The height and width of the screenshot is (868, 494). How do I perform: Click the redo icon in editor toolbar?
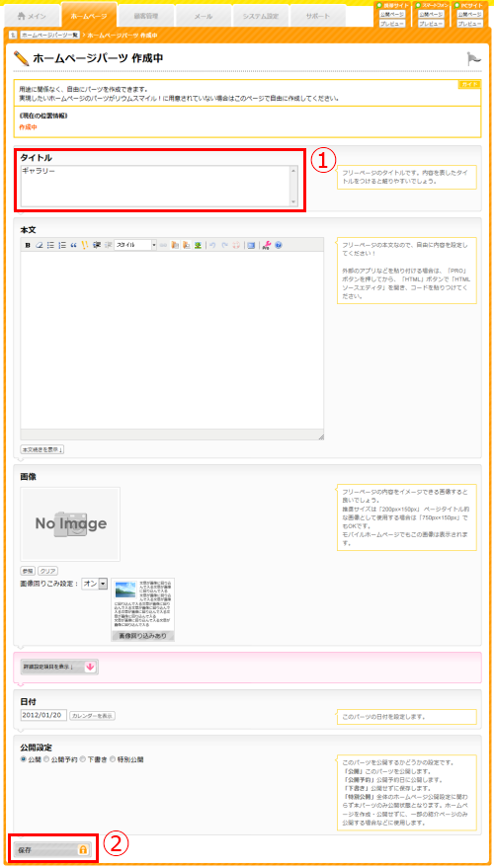point(224,245)
